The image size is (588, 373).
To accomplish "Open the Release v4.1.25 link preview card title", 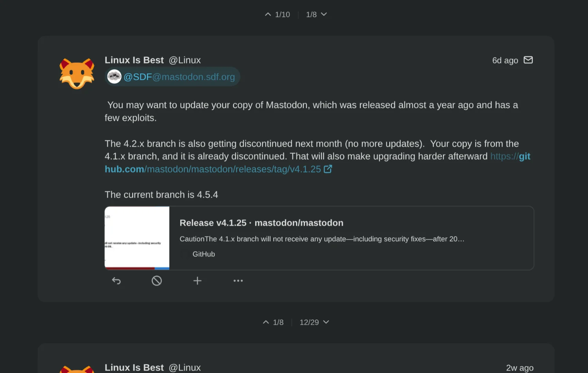I will pos(261,223).
